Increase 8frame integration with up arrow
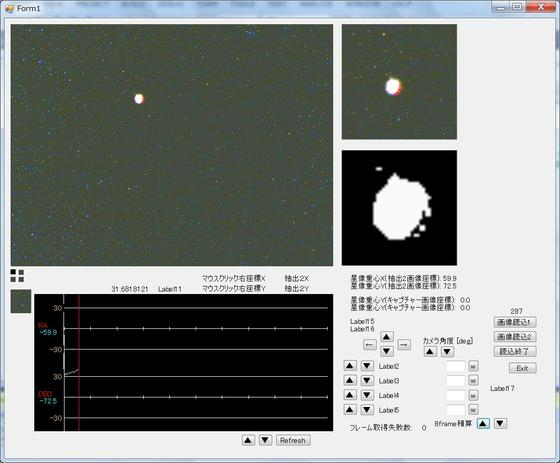Screen dimensions: 560x463 (483, 424)
